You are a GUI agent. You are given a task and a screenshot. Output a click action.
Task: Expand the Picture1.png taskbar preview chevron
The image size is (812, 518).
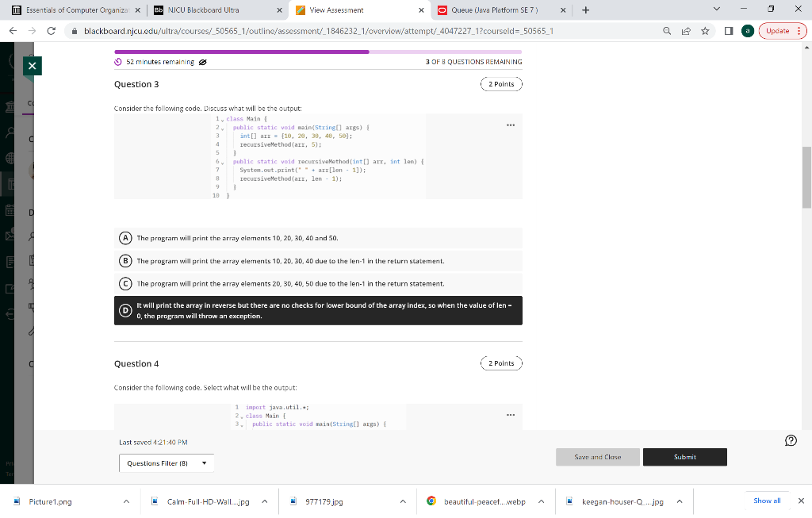(x=127, y=501)
